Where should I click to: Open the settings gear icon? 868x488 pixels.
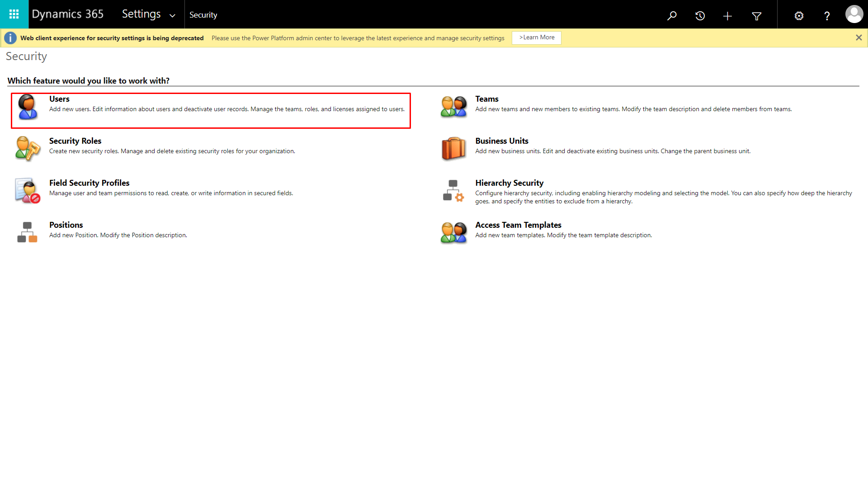[799, 16]
